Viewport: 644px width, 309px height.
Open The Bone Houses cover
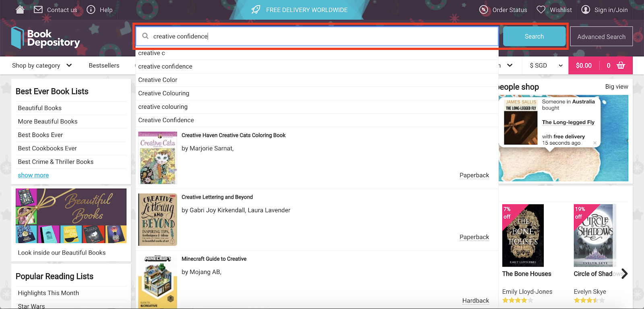pyautogui.click(x=523, y=235)
